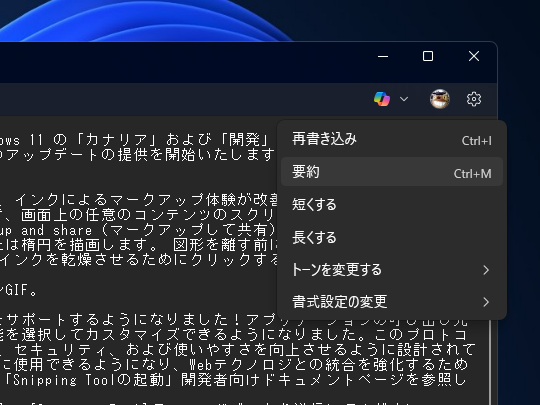
Task: Choose 要約 from the Copilot menu
Action: click(392, 172)
